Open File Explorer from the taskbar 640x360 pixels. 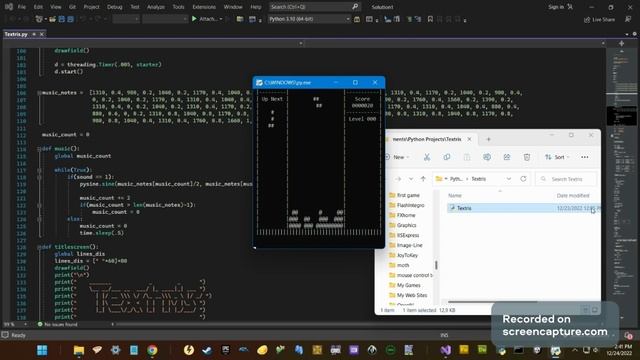coord(79,350)
